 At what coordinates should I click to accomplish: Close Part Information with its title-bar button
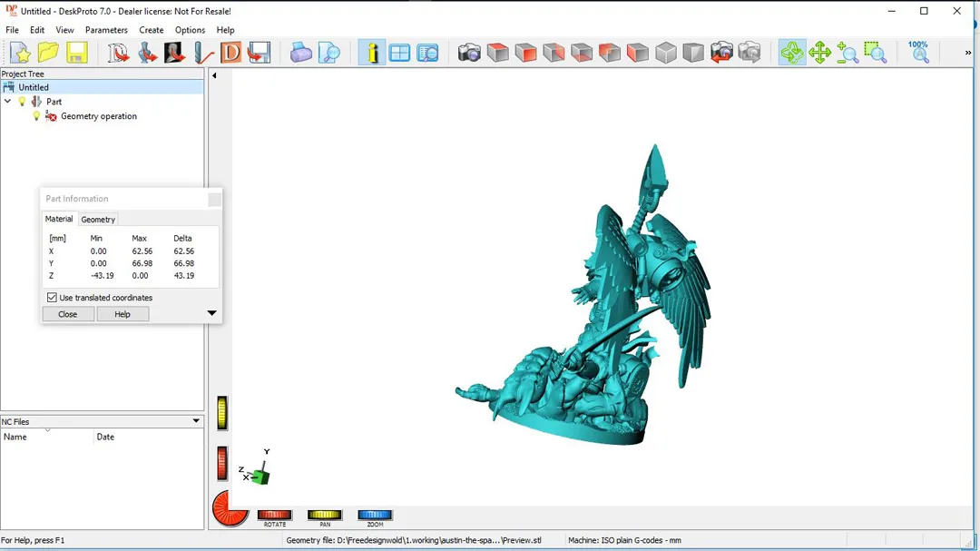[214, 199]
